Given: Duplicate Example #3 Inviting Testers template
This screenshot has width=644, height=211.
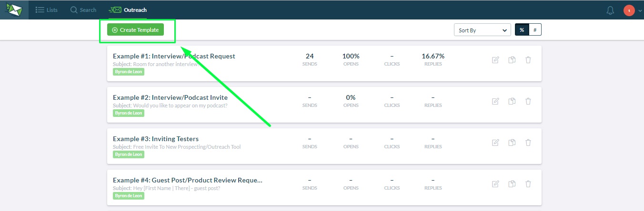Looking at the screenshot, I should coord(512,143).
